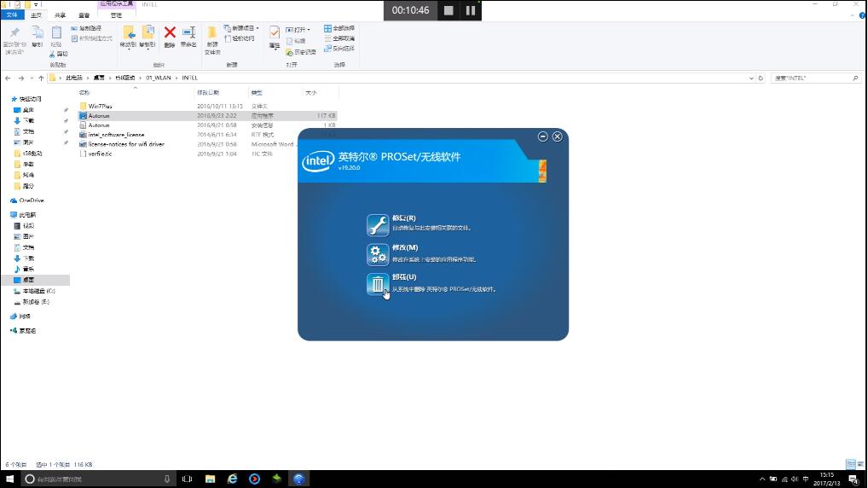Click Select none (全部取消) in ribbon
This screenshot has width=868, height=488.
pyautogui.click(x=339, y=38)
